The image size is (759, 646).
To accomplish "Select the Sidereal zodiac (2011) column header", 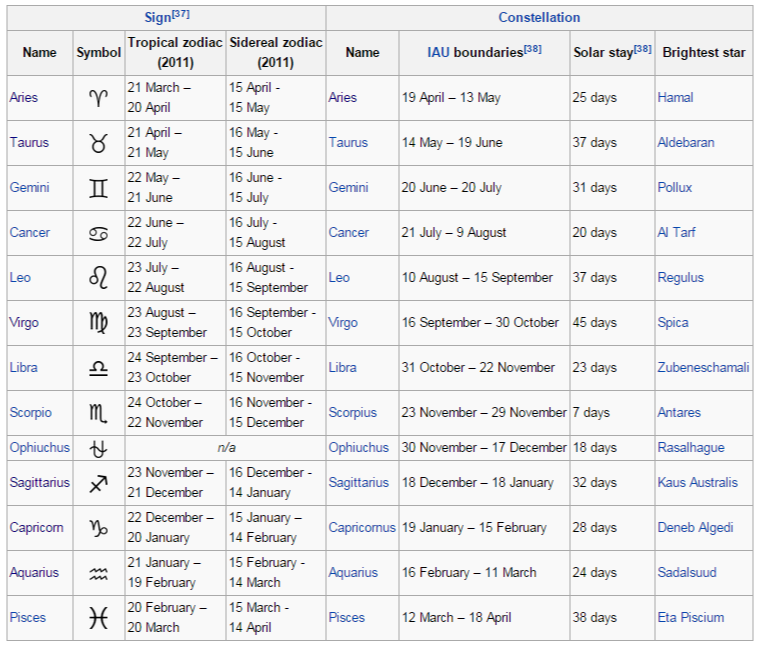I will [276, 52].
